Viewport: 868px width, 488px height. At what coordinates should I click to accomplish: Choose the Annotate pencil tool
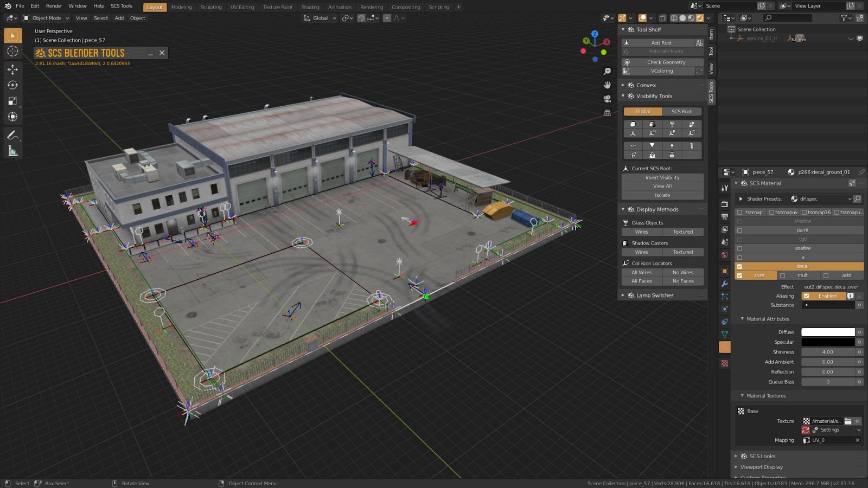[12, 136]
